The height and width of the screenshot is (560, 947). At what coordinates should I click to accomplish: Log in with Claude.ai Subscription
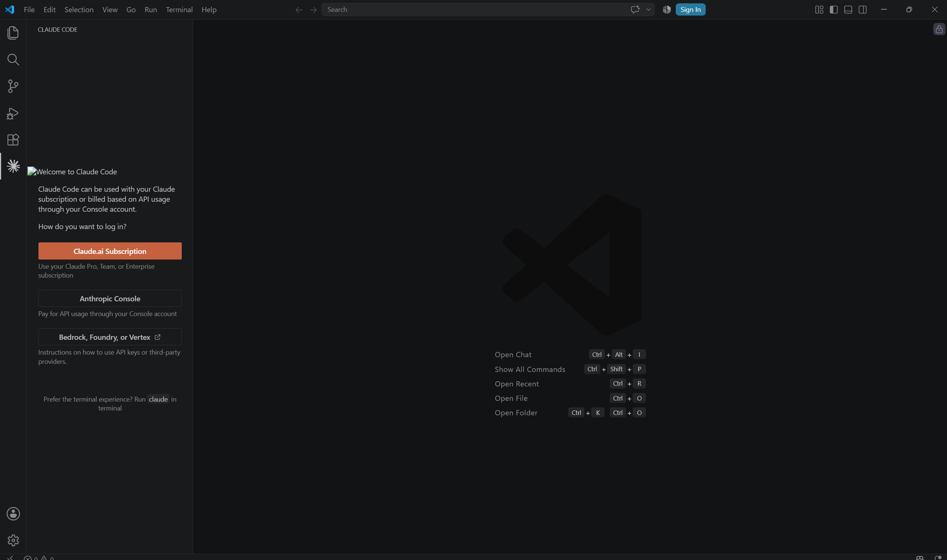[110, 251]
